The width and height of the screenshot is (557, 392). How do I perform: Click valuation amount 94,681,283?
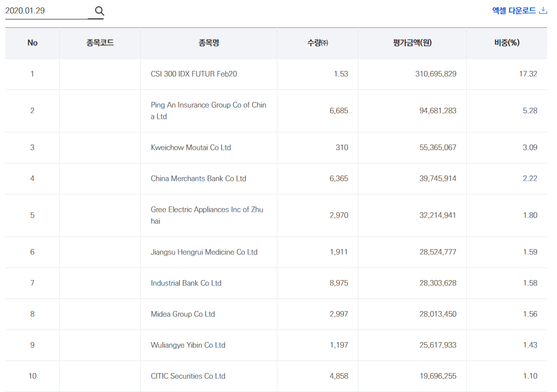pos(438,111)
